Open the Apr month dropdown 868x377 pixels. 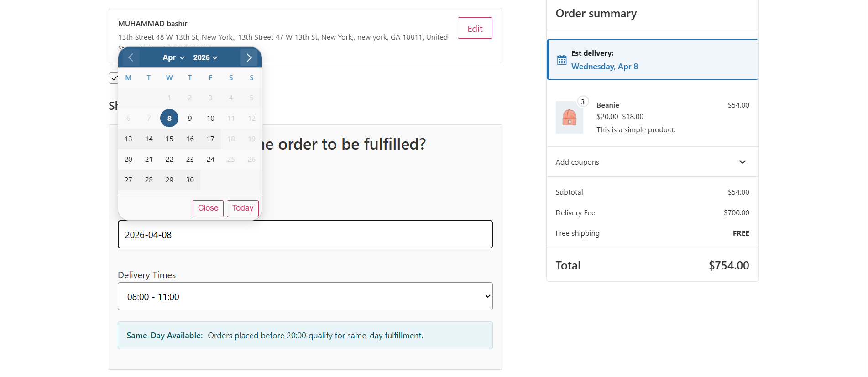click(x=173, y=57)
